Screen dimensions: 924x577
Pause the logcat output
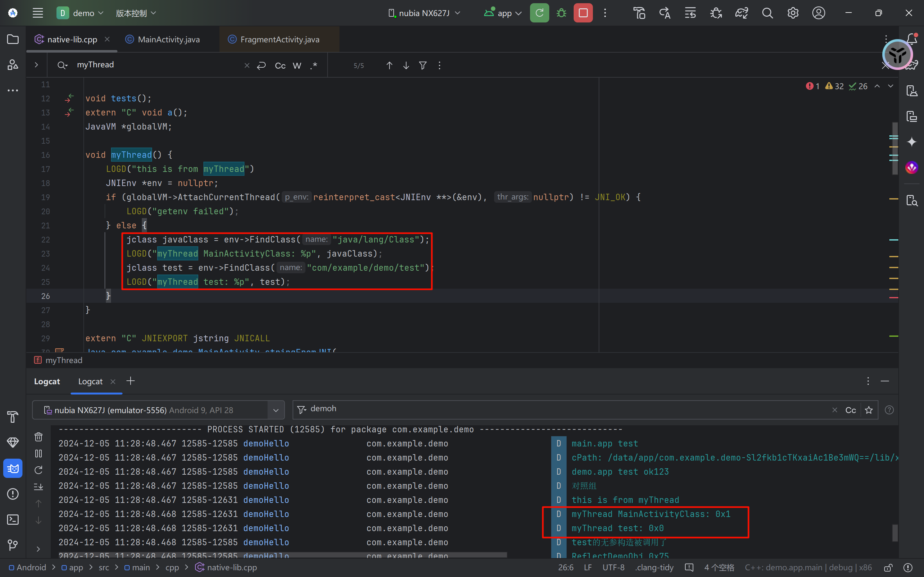point(38,454)
